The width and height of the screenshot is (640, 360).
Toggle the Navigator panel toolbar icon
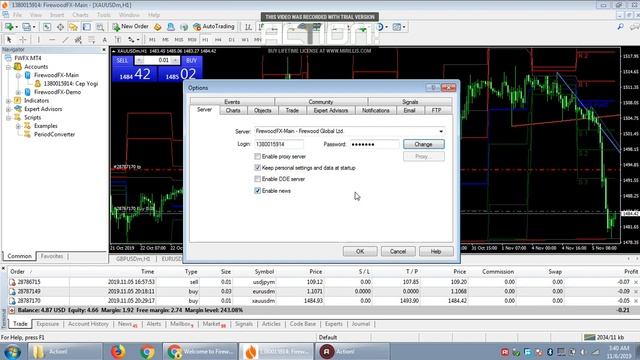click(x=73, y=27)
